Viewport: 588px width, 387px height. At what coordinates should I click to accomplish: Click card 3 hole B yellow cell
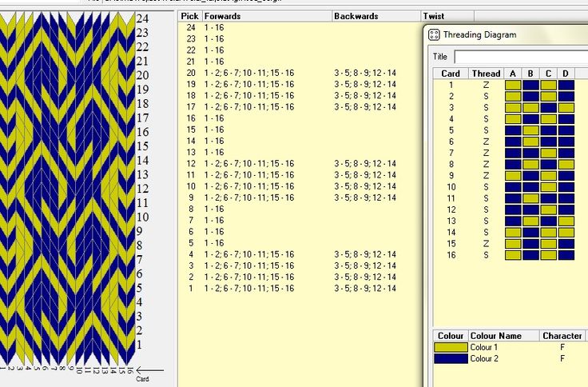point(530,108)
